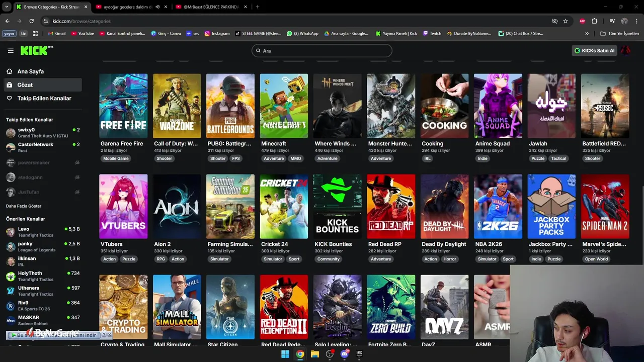
Task: Click MMO tag under Minecraft
Action: (x=296, y=158)
